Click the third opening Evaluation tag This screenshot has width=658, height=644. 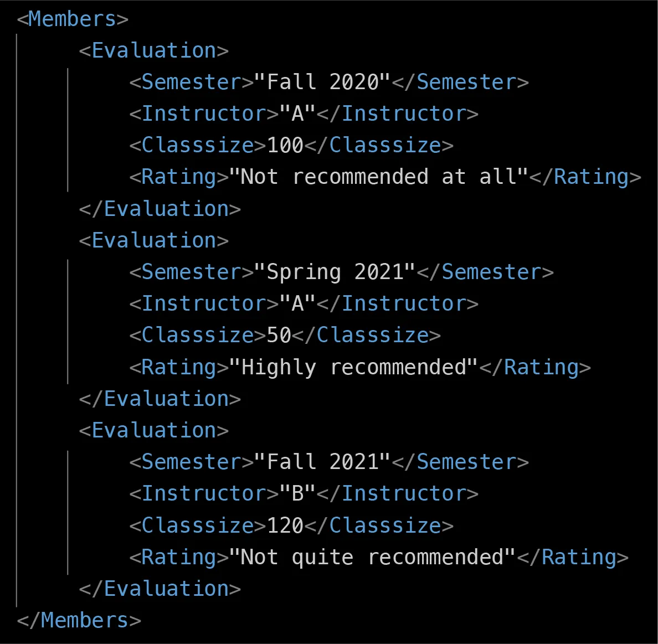(x=153, y=431)
